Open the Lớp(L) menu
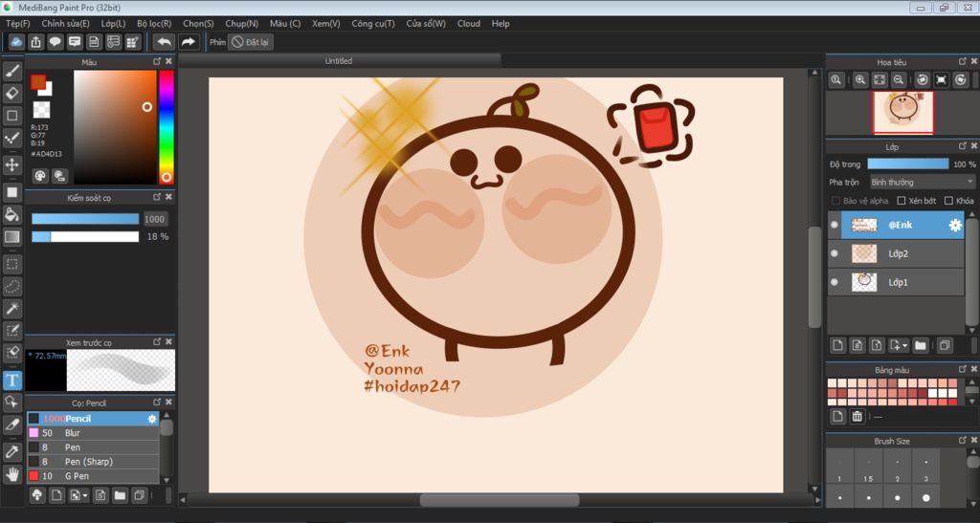 [113, 24]
